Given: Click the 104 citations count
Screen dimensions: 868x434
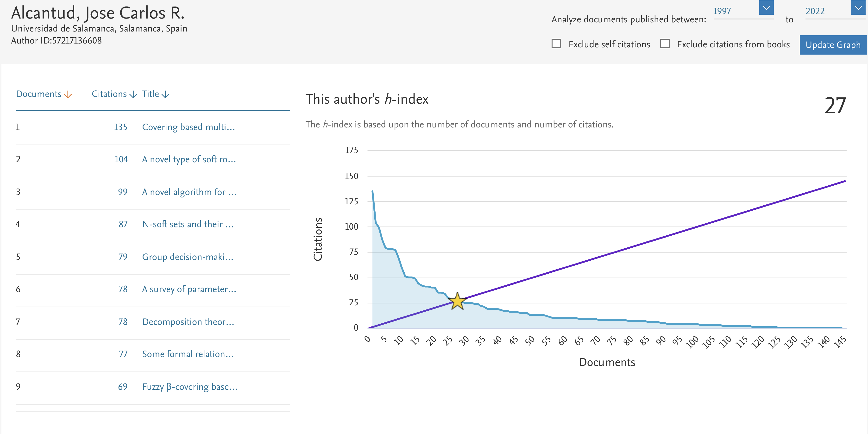Looking at the screenshot, I should click(121, 159).
